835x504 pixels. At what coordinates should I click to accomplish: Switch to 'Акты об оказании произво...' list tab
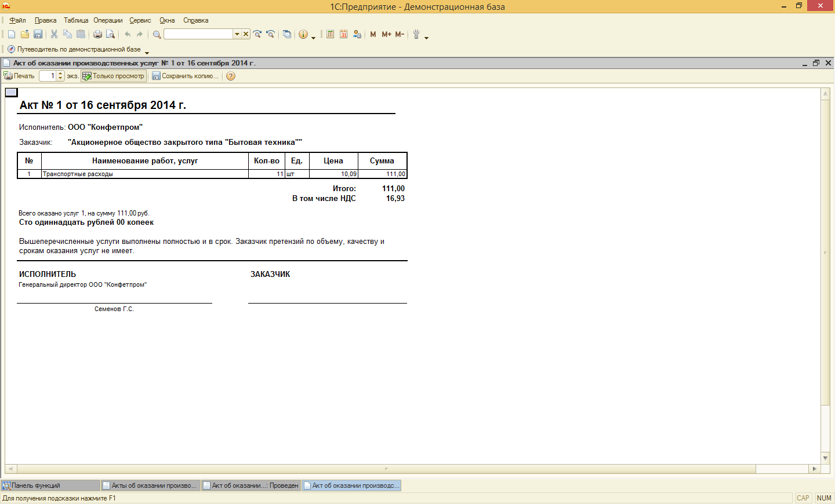pos(151,485)
